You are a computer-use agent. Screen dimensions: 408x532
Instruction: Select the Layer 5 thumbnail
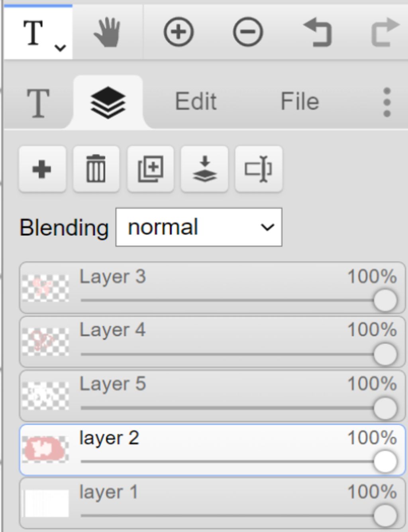pos(45,396)
